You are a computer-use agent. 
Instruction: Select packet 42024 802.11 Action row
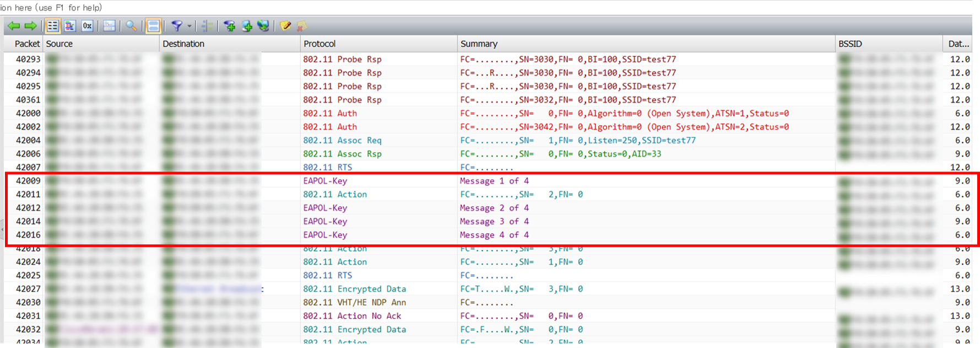pyautogui.click(x=488, y=262)
